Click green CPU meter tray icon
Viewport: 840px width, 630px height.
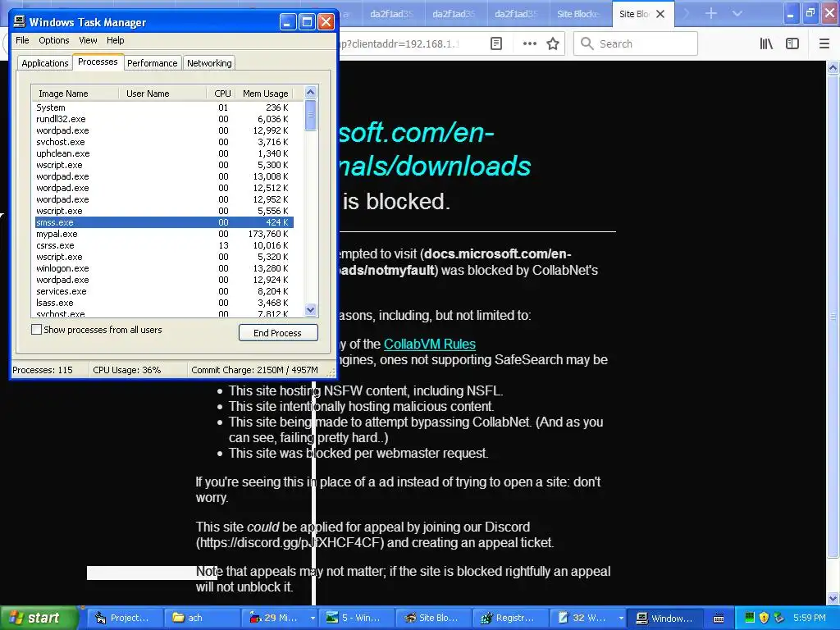750,618
